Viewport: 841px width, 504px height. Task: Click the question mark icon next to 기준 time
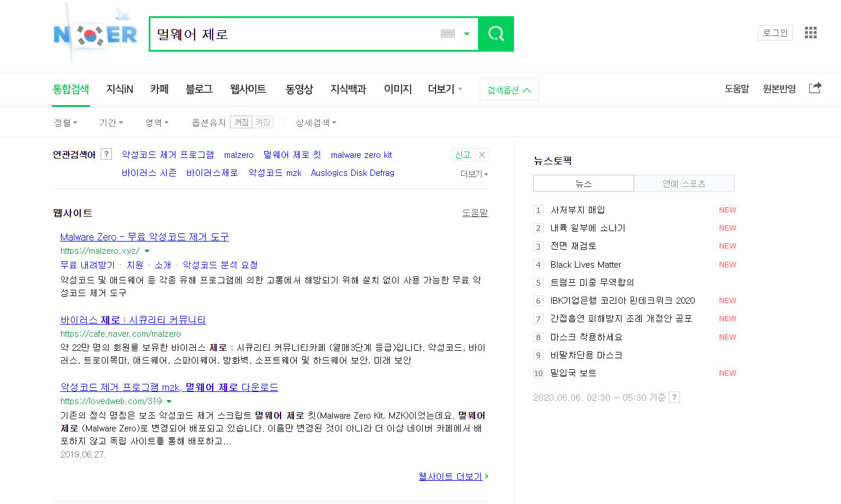[674, 397]
